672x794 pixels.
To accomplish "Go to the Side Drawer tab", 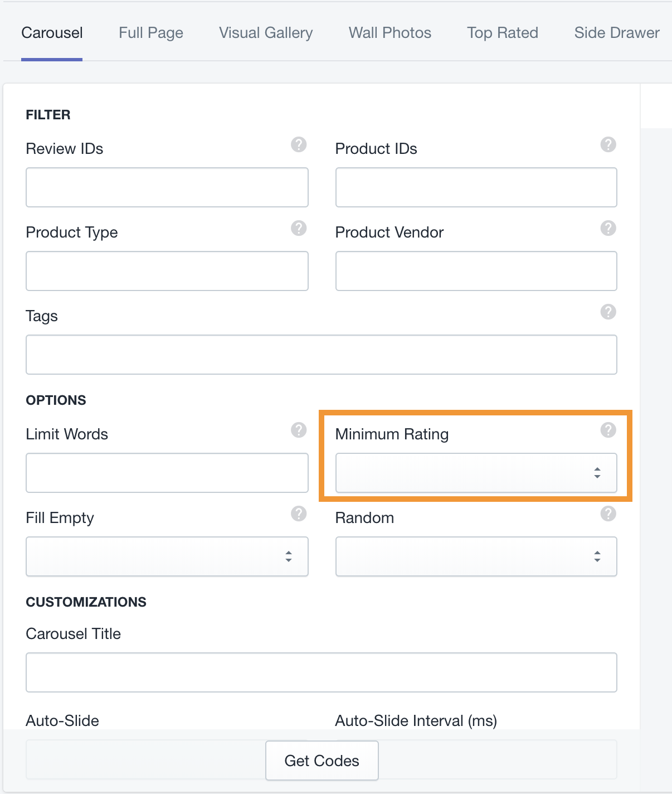I will 617,33.
